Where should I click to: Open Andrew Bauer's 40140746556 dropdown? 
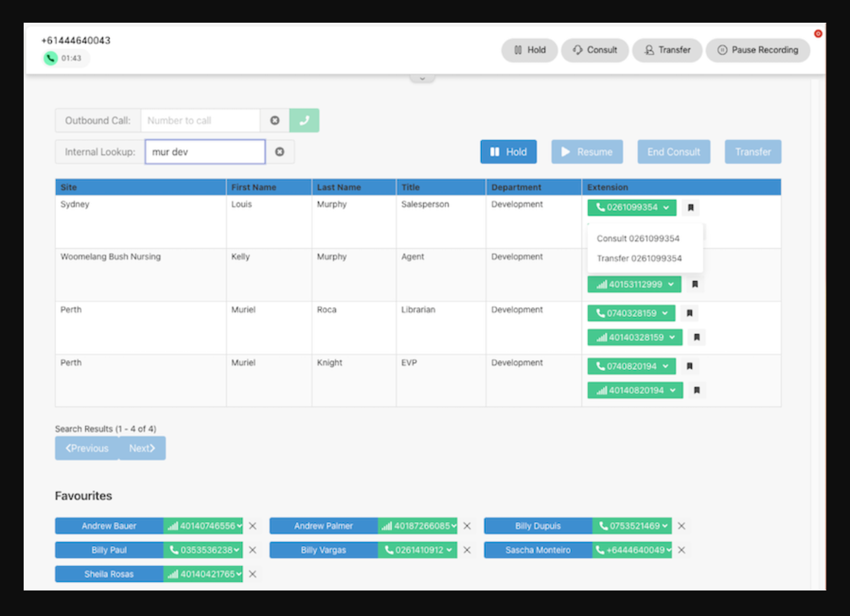(203, 526)
